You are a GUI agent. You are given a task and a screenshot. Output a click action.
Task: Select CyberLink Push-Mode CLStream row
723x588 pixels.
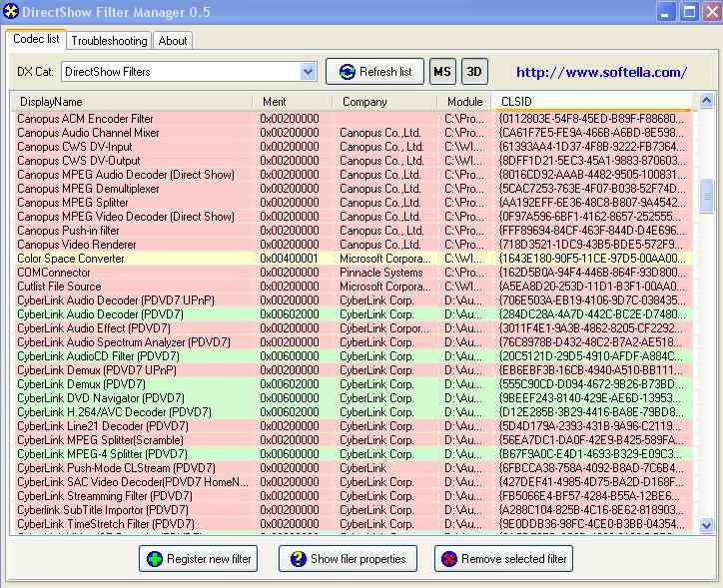352,468
